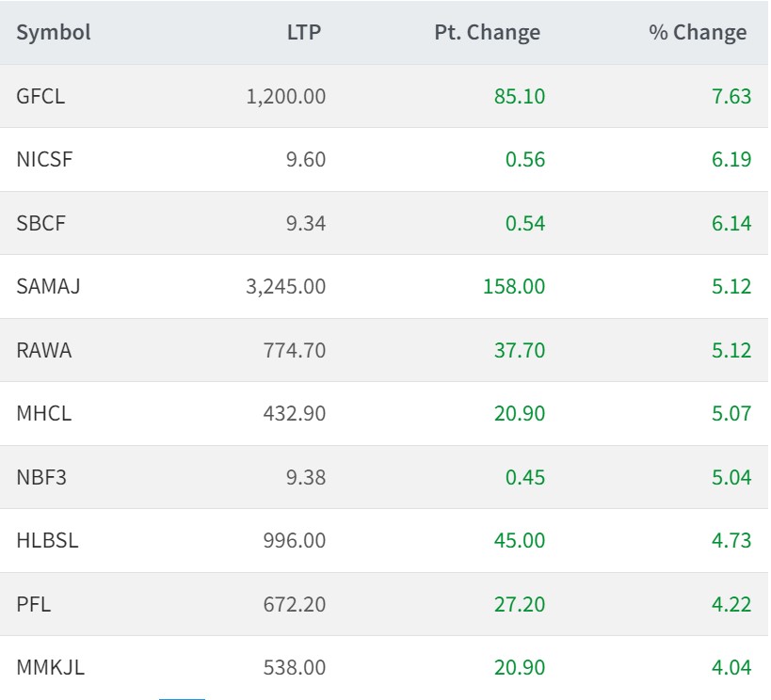Click SAMAJ's point change 158.00

click(x=512, y=286)
